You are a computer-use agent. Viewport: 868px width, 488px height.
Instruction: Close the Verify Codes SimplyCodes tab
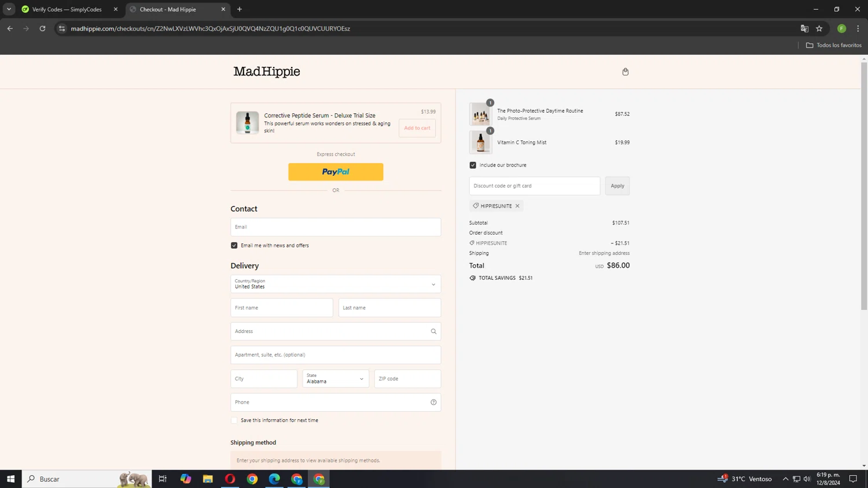[116, 9]
